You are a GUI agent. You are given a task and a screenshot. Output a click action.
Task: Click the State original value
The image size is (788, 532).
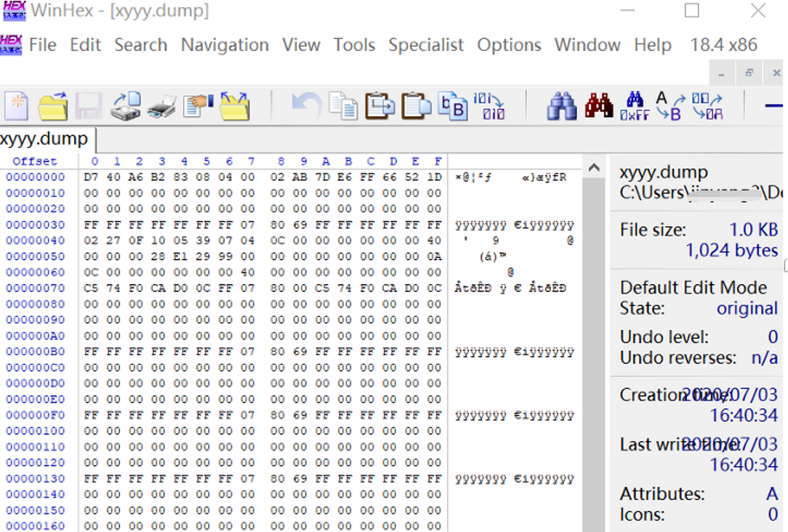pos(747,308)
